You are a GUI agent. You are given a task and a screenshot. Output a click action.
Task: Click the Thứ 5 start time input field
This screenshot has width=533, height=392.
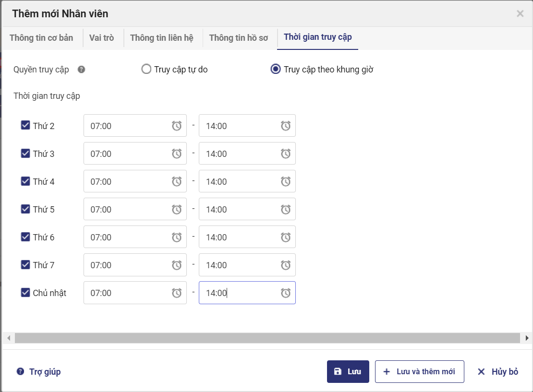coord(125,209)
